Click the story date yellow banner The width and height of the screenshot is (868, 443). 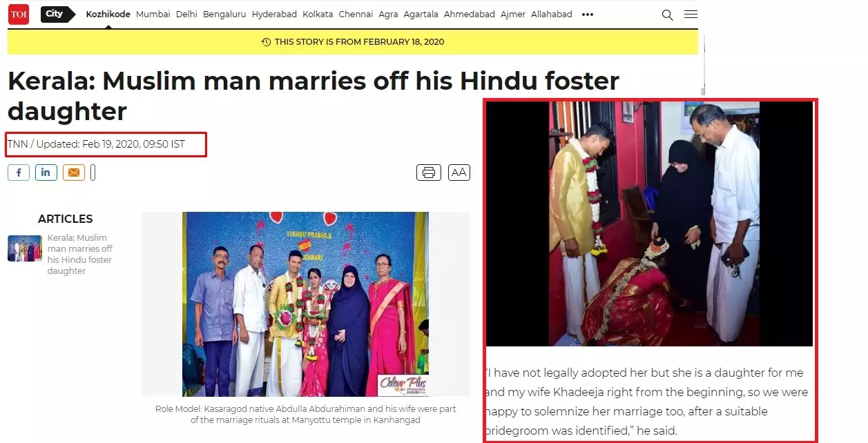coord(353,42)
